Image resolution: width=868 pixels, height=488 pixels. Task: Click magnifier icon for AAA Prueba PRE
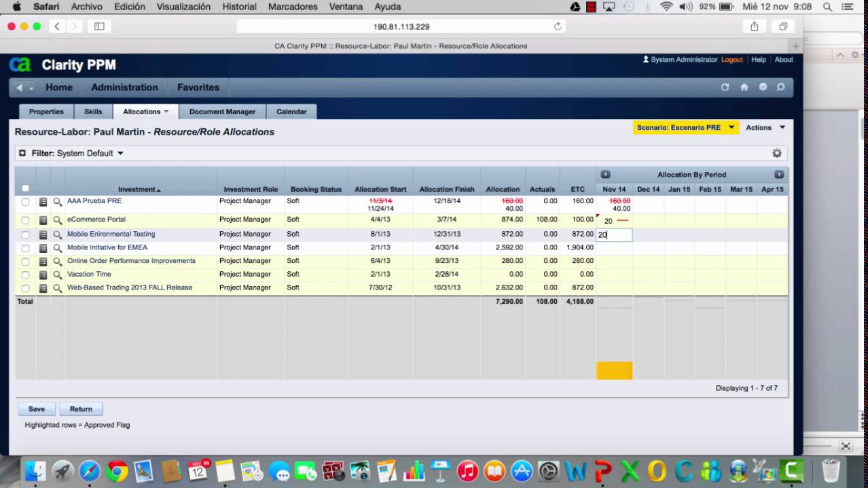coord(58,202)
